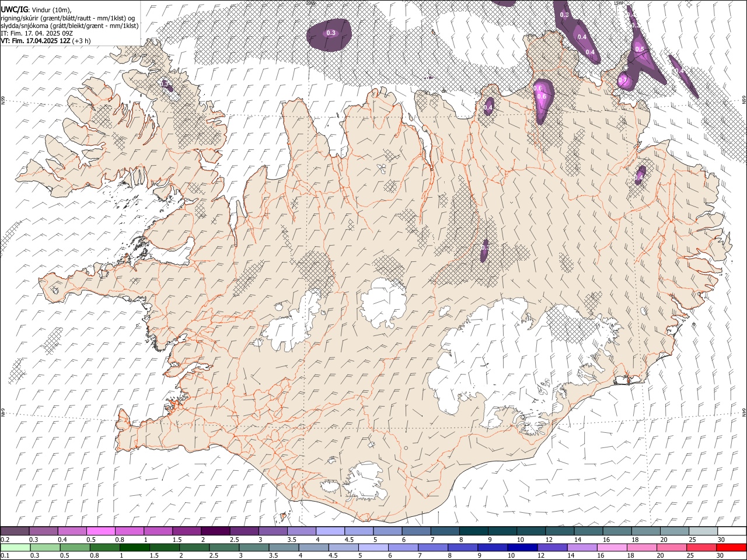Click the large white Vatnajökull glacier area

click(x=502, y=356)
